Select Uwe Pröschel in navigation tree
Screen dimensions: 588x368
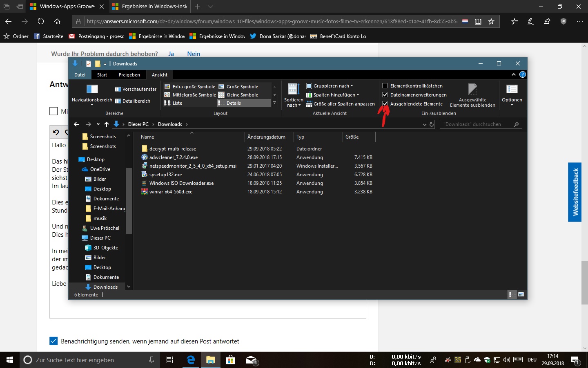(105, 228)
